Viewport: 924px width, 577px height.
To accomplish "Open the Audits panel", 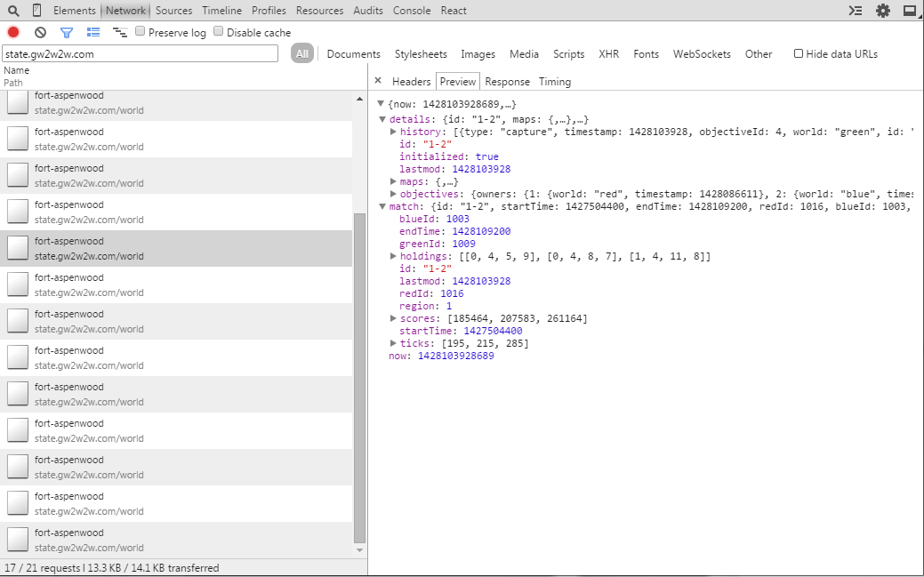I will pyautogui.click(x=368, y=11).
